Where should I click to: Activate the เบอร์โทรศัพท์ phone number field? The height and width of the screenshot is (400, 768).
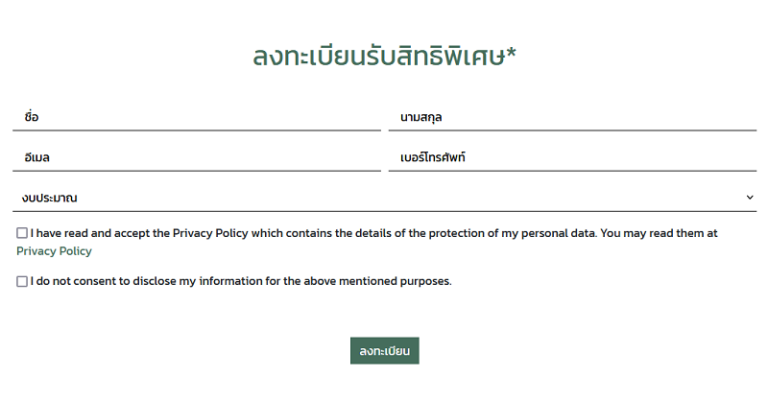573,157
